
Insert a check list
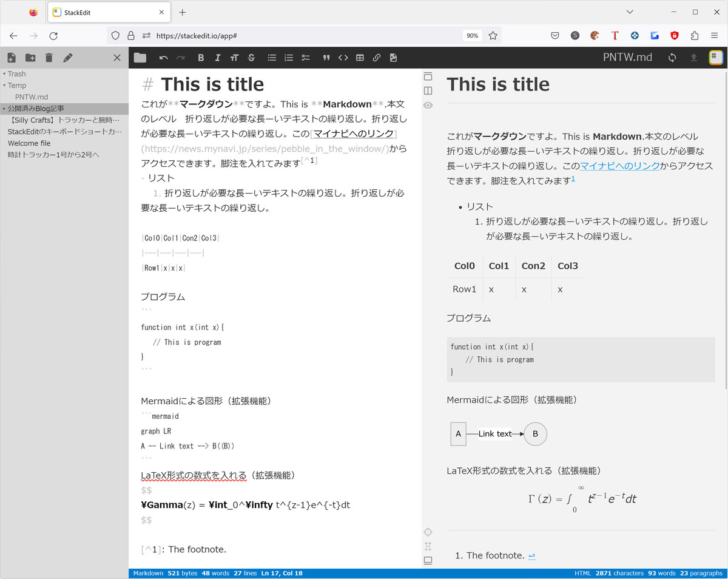[x=306, y=58]
